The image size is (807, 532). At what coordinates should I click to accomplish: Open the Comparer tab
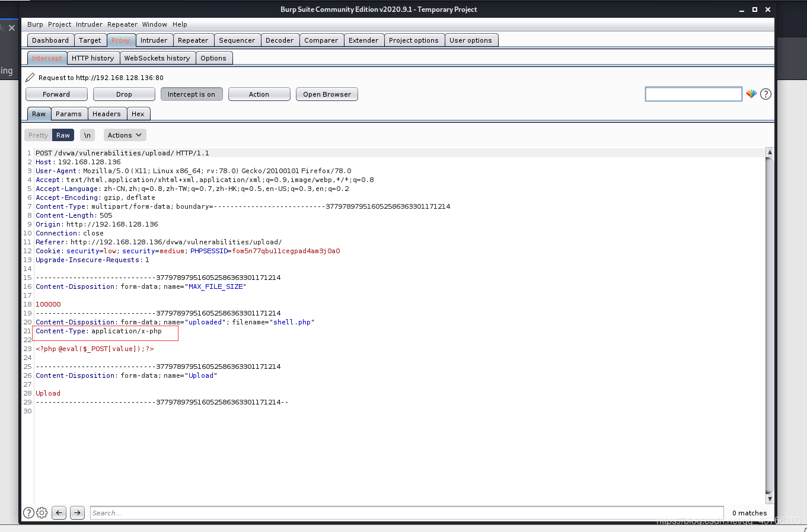pyautogui.click(x=321, y=40)
